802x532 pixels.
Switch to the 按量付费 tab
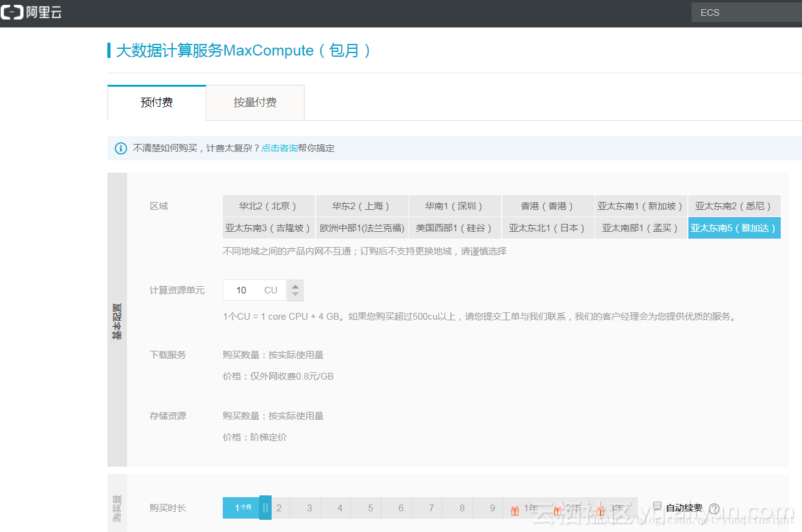pos(255,102)
